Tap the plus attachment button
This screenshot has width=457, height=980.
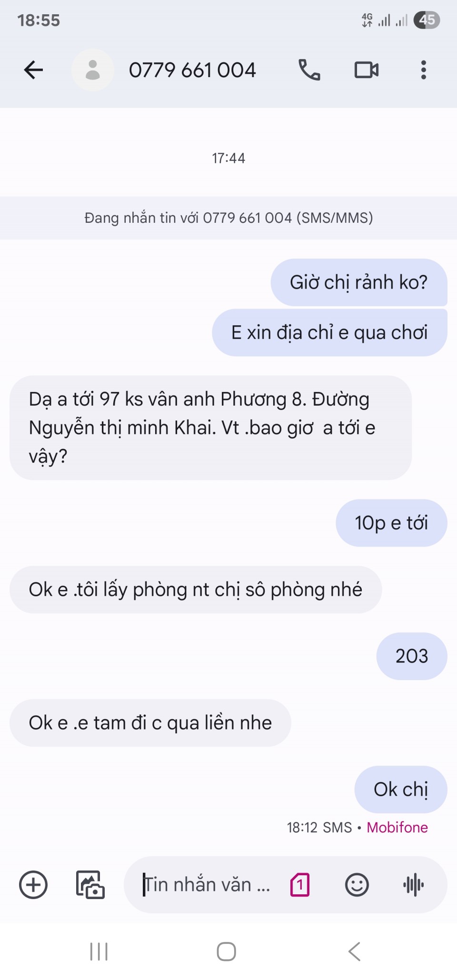click(x=33, y=885)
